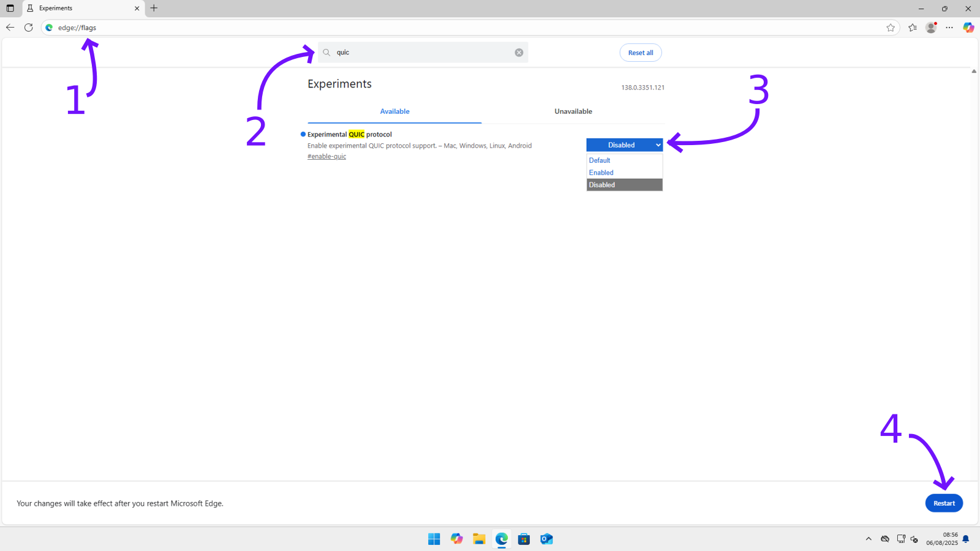Close the Experiments tab
The height and width of the screenshot is (551, 980).
coord(137,8)
